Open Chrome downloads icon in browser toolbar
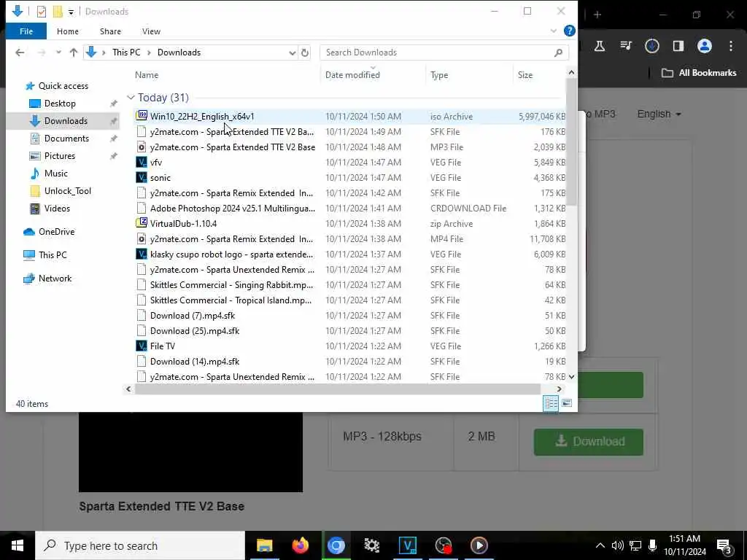The image size is (747, 560). (651, 46)
